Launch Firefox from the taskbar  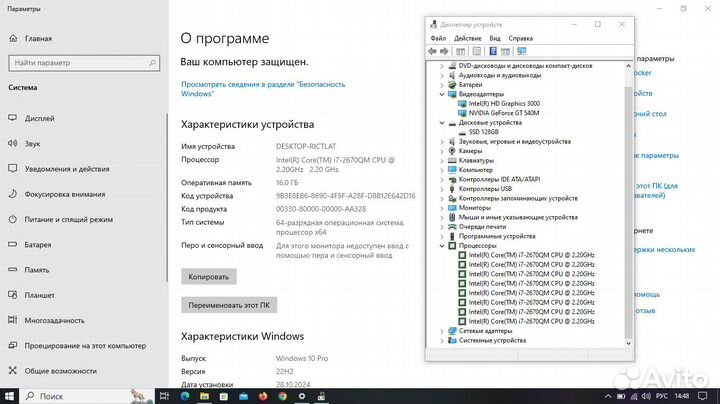263,396
